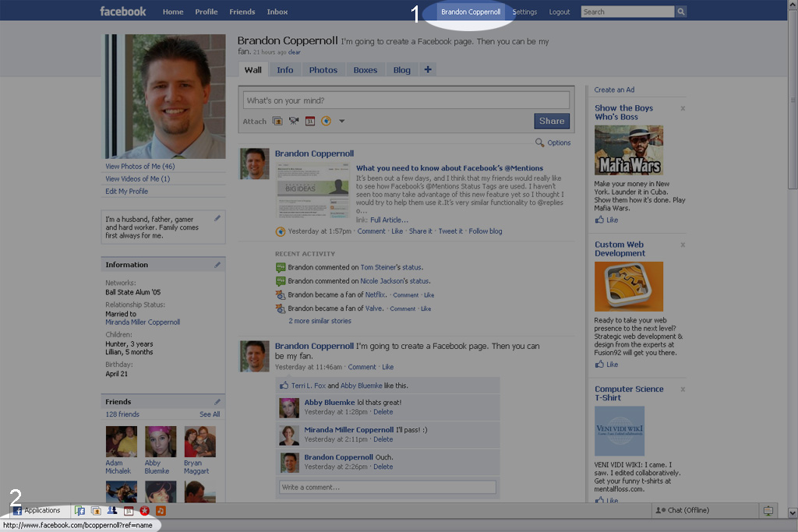The width and height of the screenshot is (798, 532).
Task: Click See All friends link
Action: (x=210, y=414)
